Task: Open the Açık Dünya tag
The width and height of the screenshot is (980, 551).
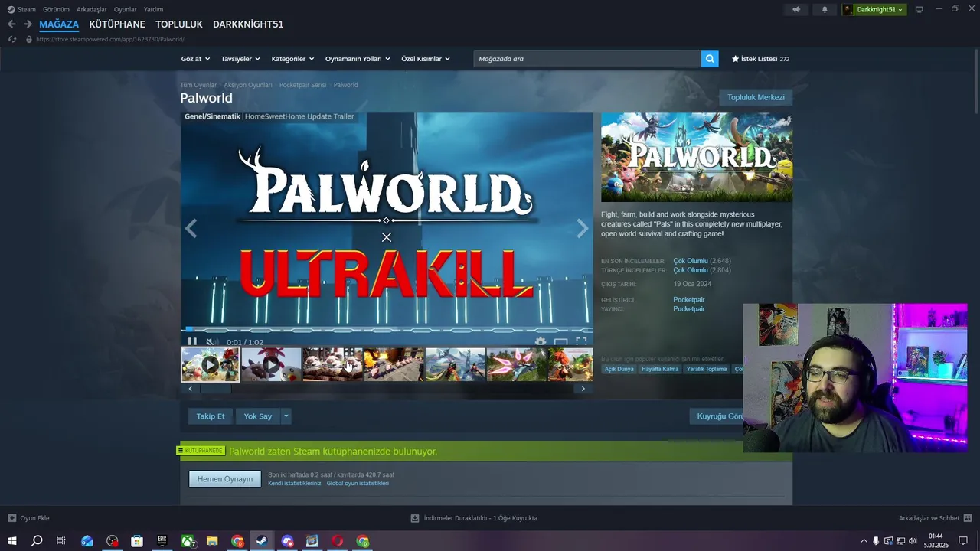Action: click(x=619, y=369)
